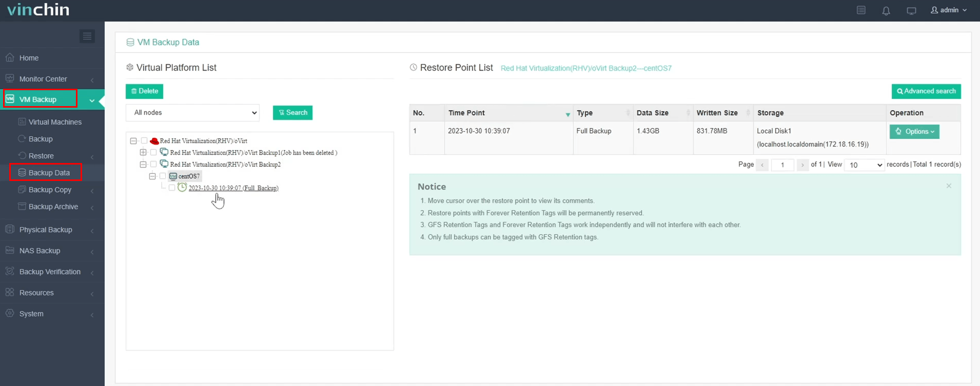Image resolution: width=980 pixels, height=386 pixels.
Task: Open the 2023-10-30 10:39:07 (Full_Backup) link
Action: point(233,188)
